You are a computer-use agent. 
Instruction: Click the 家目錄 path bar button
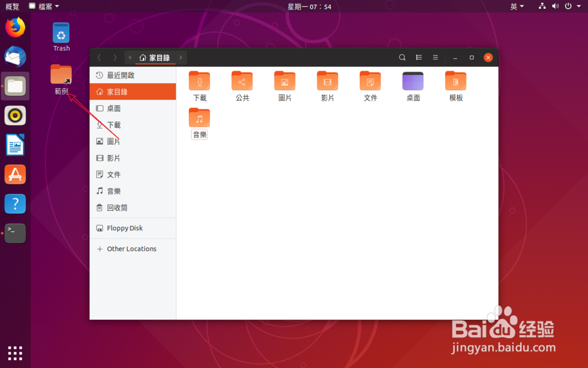155,58
